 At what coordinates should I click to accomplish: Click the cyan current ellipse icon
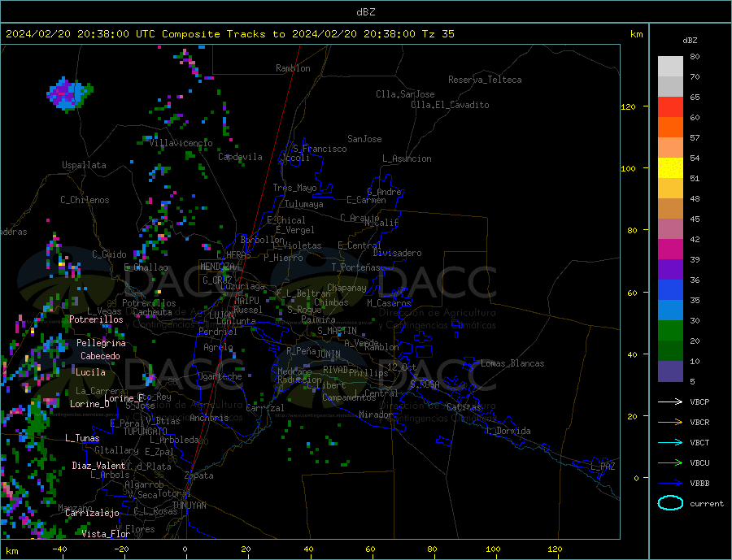pos(670,503)
